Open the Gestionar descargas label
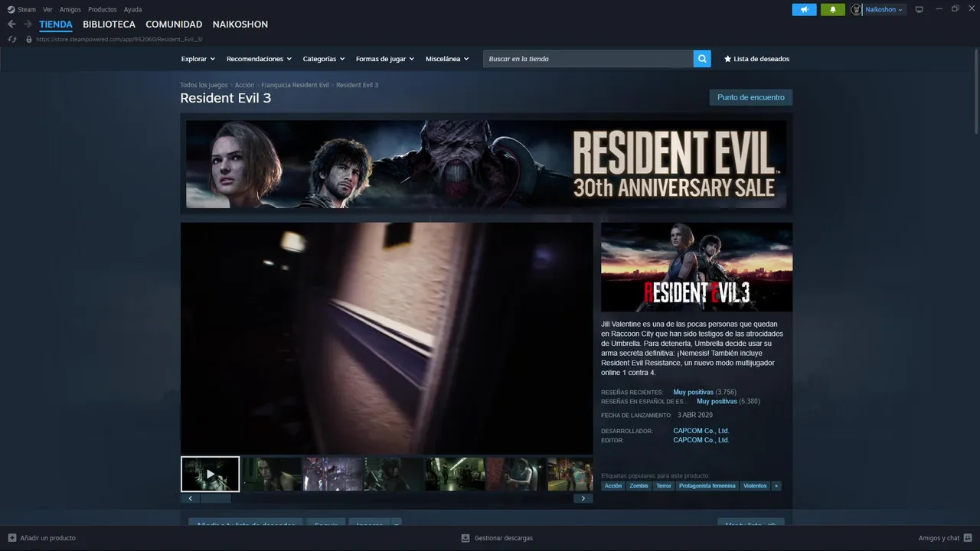The height and width of the screenshot is (551, 980). [x=504, y=538]
